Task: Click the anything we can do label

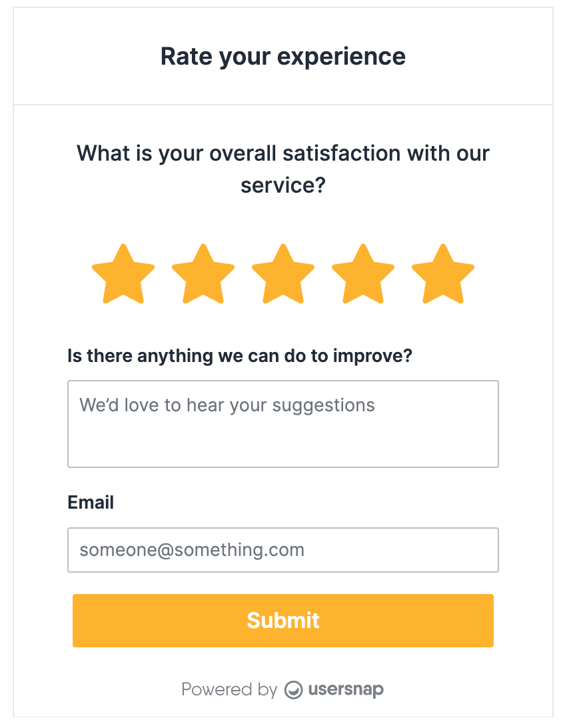Action: [241, 356]
